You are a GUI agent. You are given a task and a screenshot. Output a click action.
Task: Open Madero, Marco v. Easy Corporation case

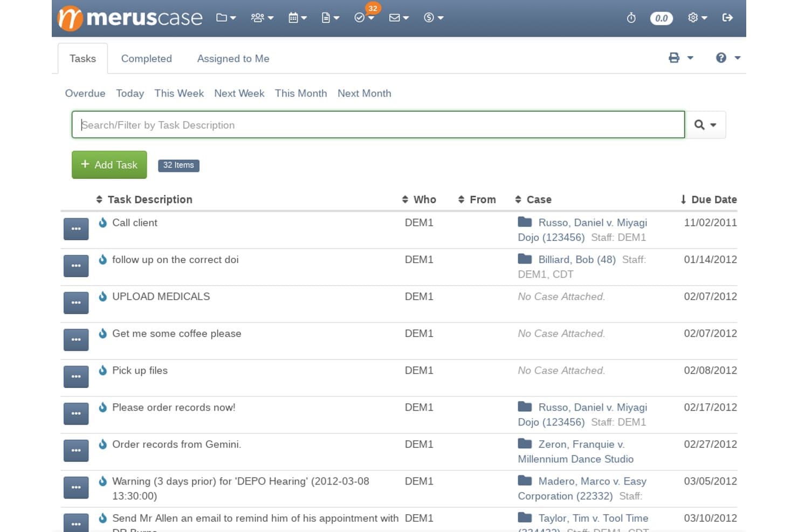(x=582, y=488)
